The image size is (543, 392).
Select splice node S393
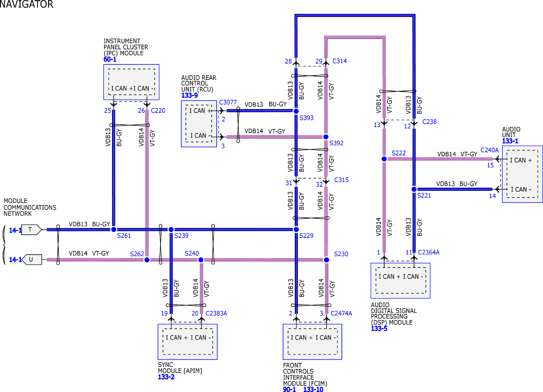click(x=296, y=111)
